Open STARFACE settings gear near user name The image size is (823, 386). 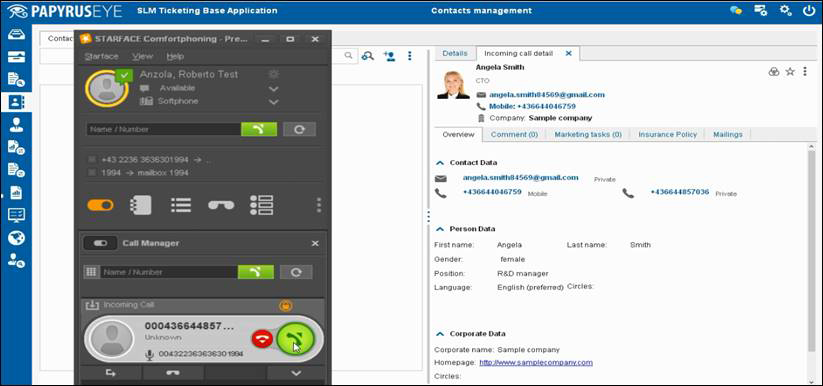click(x=273, y=74)
